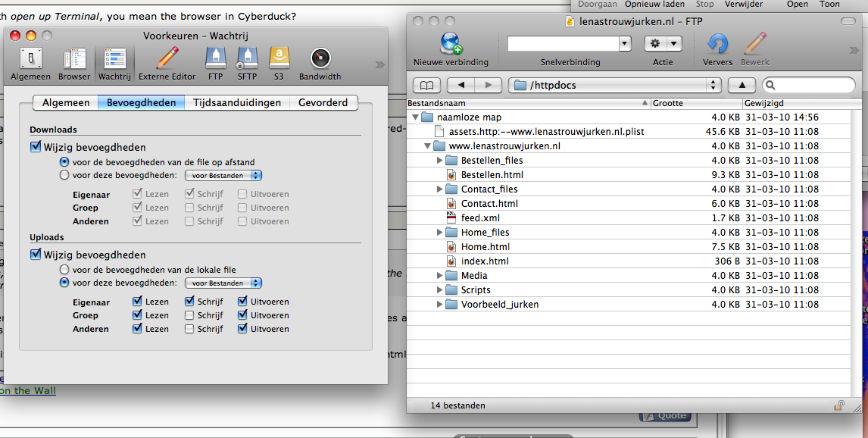
Task: Click the assets plist file icon
Action: pos(439,131)
